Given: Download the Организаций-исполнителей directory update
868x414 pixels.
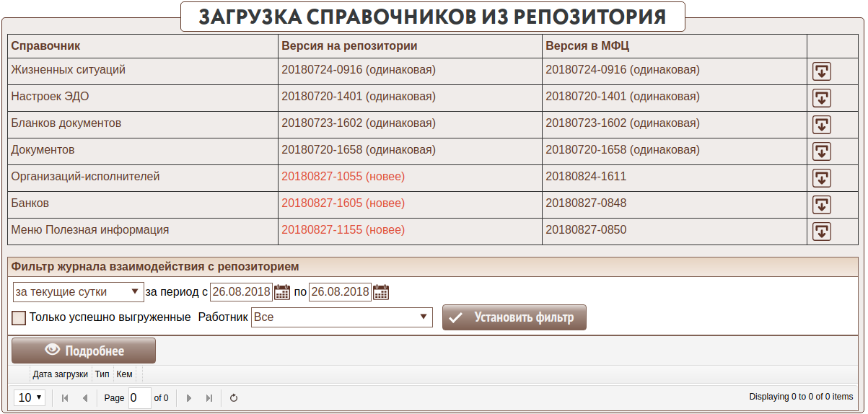Looking at the screenshot, I should (822, 178).
